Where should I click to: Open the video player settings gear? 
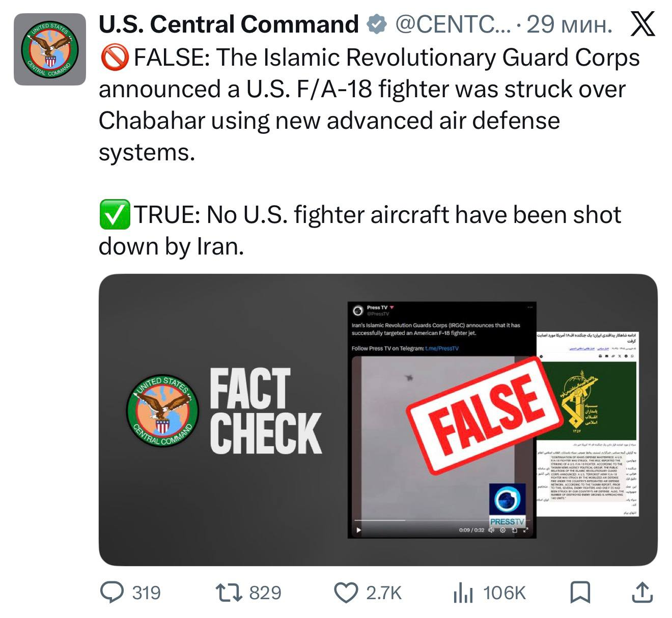502,530
